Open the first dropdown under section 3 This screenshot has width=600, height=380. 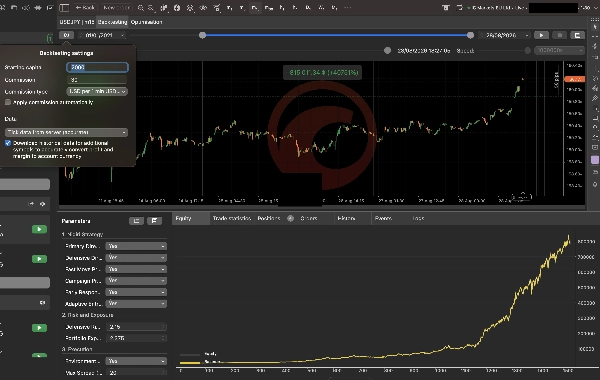(x=136, y=361)
